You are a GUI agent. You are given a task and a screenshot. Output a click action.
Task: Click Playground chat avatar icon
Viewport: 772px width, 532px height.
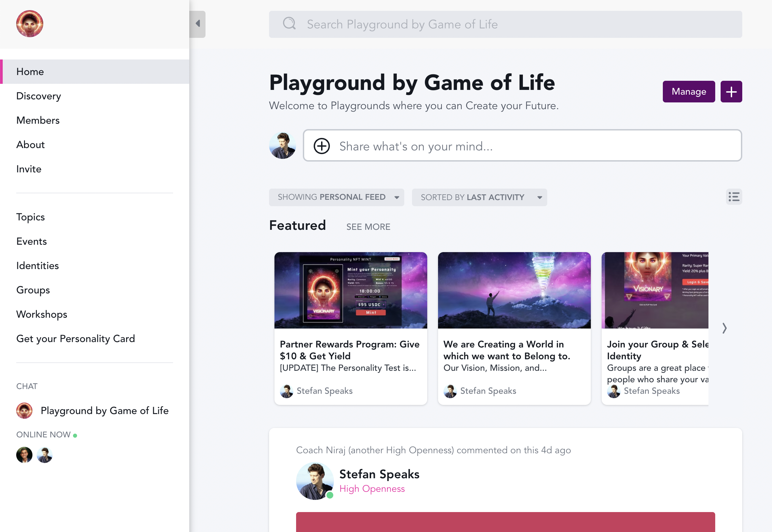(24, 411)
